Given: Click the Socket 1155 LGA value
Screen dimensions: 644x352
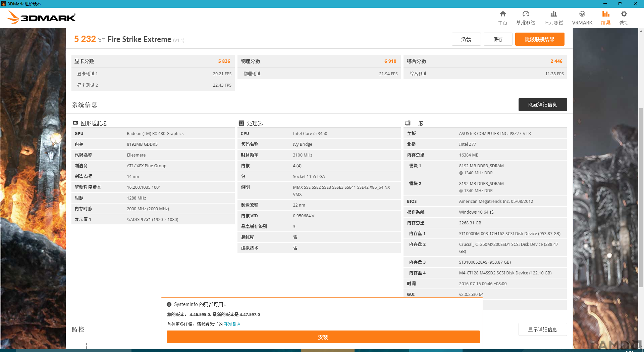Looking at the screenshot, I should point(309,176).
